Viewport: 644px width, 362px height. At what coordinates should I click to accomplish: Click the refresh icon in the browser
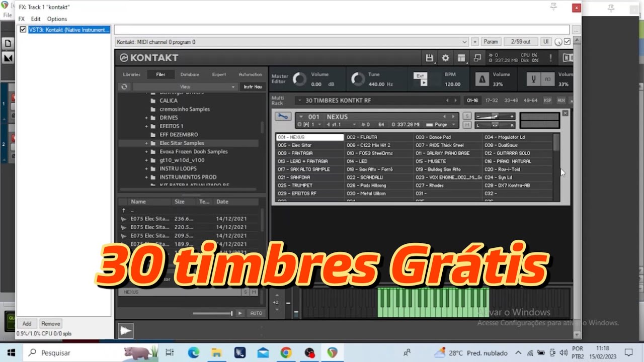[x=124, y=87]
